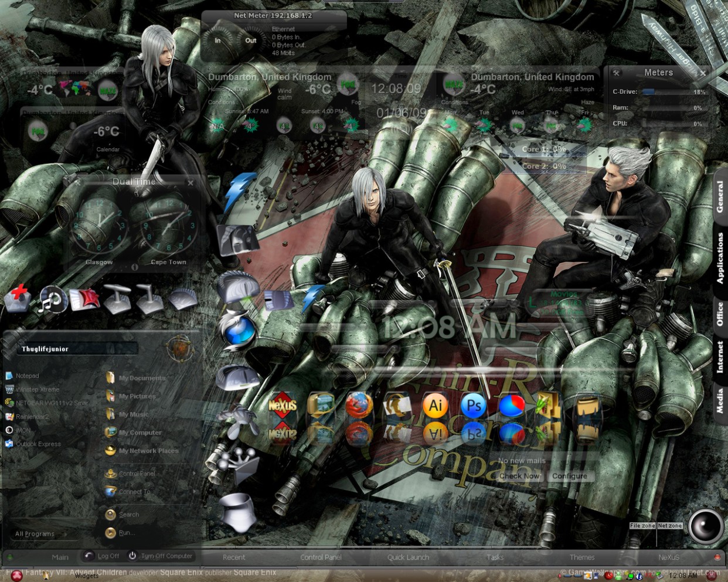
Task: Open My Network Places
Action: pos(142,451)
